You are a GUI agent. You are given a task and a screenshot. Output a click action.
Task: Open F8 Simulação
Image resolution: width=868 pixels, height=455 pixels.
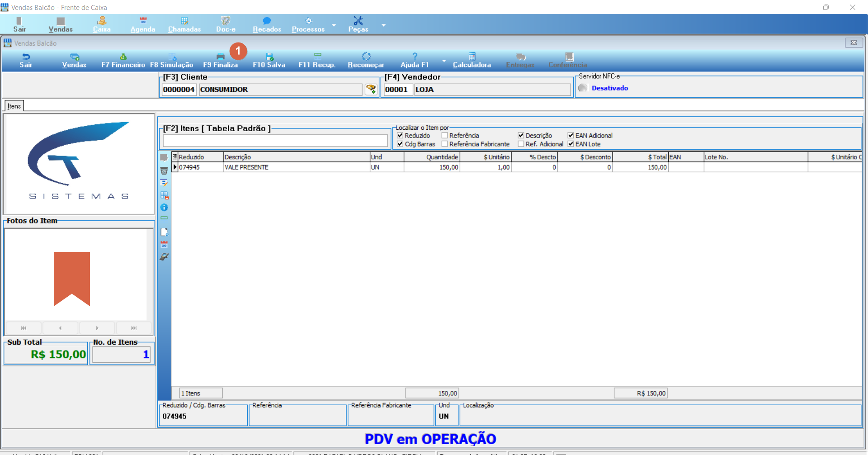tap(172, 61)
